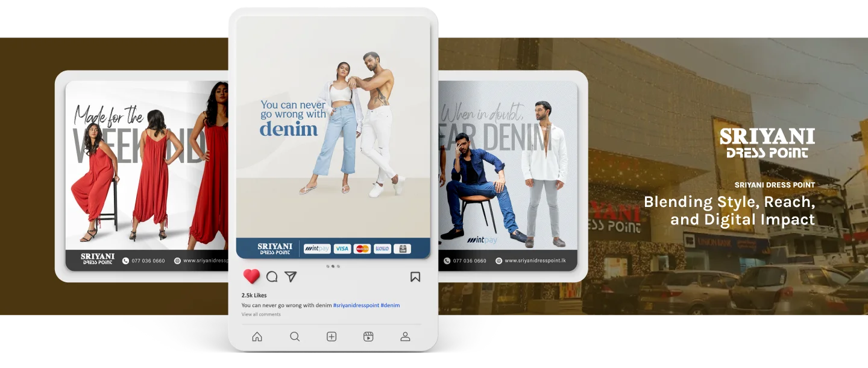The width and height of the screenshot is (868, 368).
Task: Click the KOKO payment badge
Action: click(x=382, y=249)
